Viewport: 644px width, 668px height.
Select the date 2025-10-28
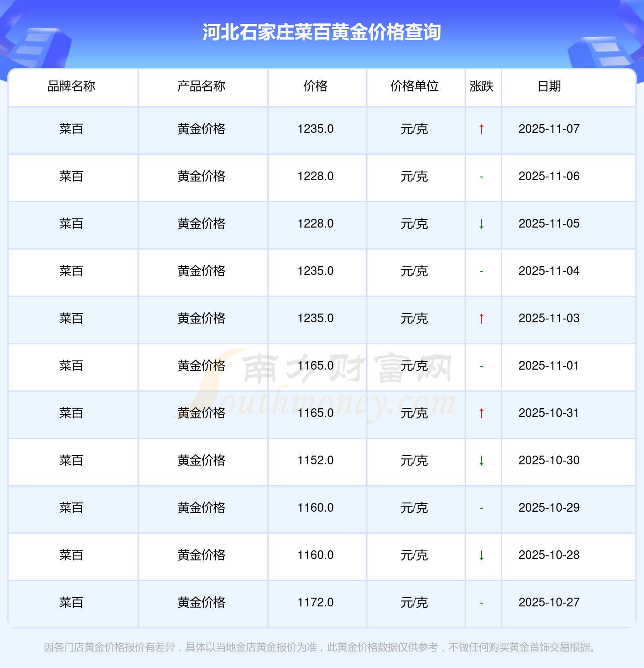[x=549, y=555]
